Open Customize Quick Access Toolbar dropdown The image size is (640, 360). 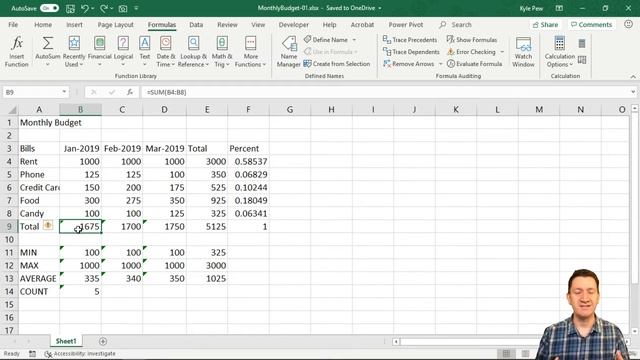coord(136,8)
